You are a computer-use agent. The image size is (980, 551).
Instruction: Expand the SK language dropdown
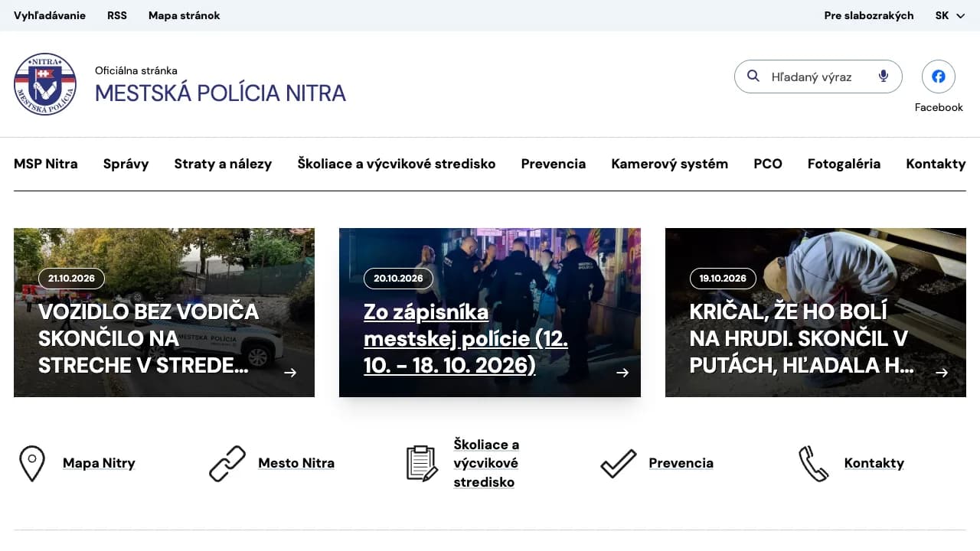pos(950,15)
